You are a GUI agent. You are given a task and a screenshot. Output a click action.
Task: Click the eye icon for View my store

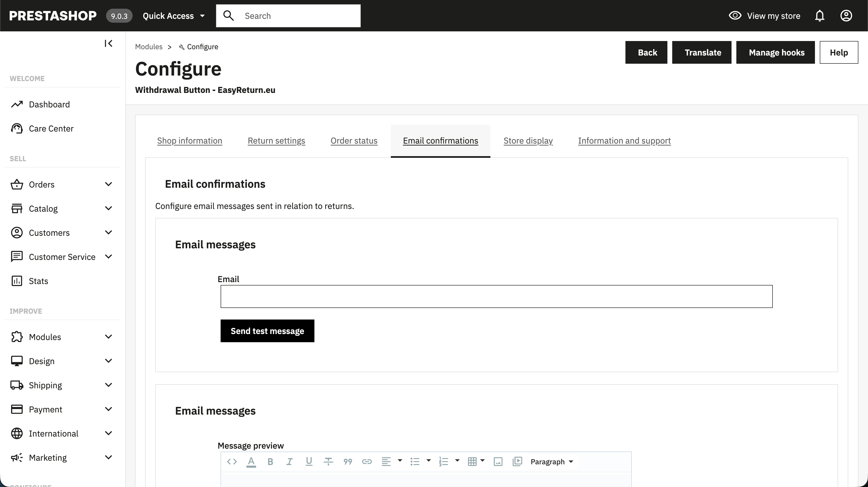(735, 15)
